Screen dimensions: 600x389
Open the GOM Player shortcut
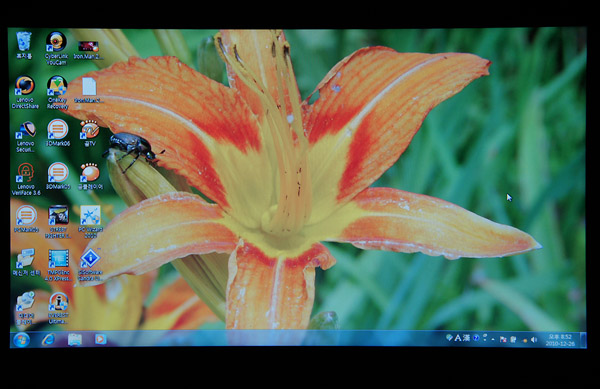pyautogui.click(x=90, y=176)
